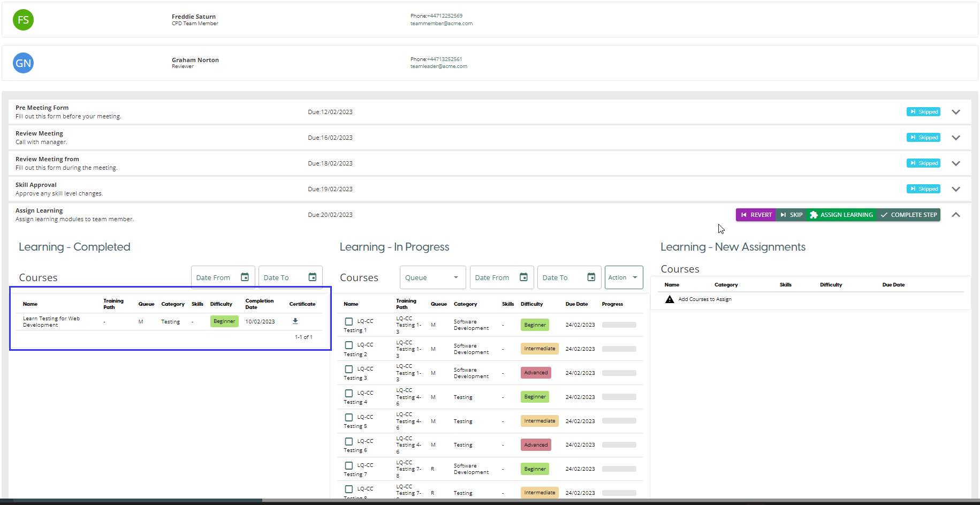Click progress bar for LQ-CC Testing 2

point(619,349)
